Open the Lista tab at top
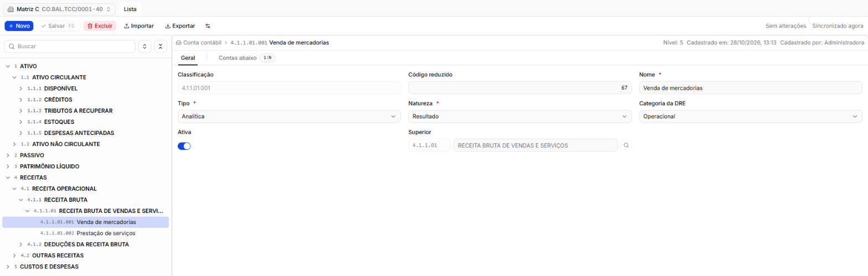Image resolution: width=868 pixels, height=276 pixels. pyautogui.click(x=130, y=9)
